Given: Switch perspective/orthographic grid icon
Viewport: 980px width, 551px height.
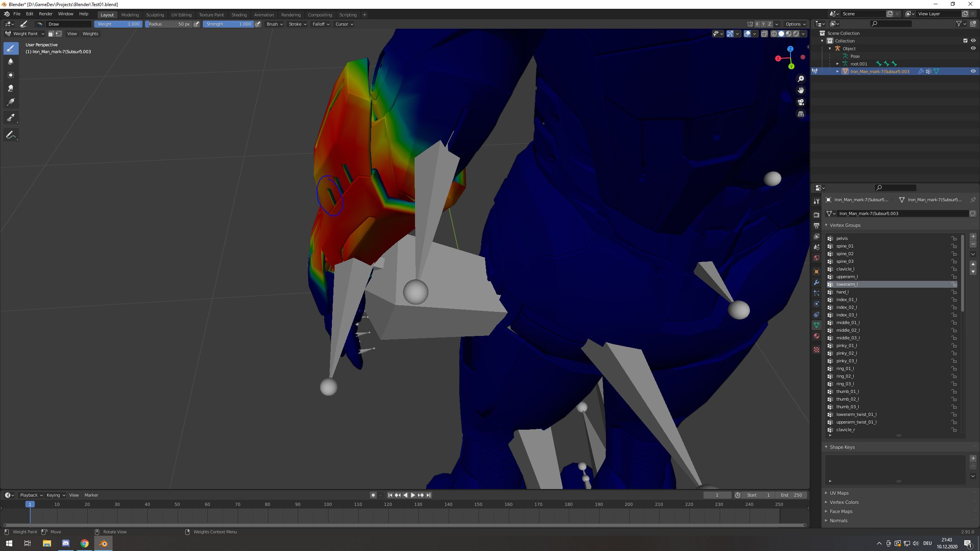Looking at the screenshot, I should click(800, 114).
